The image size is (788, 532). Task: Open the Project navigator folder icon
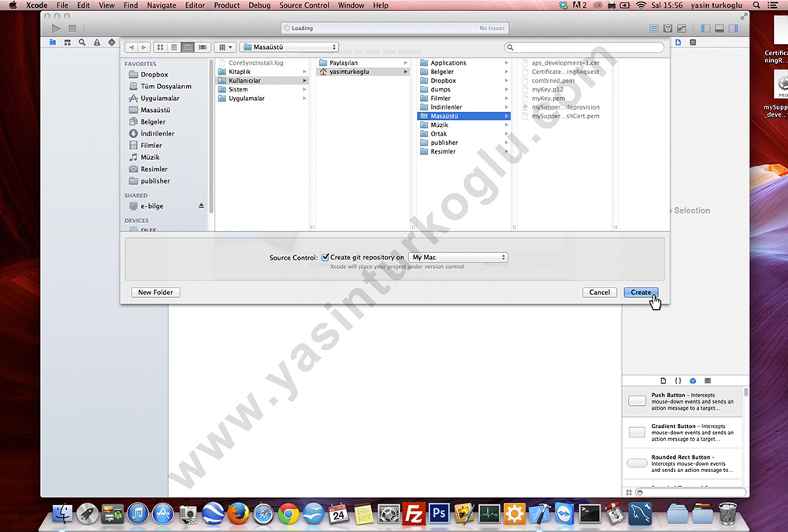[53, 43]
